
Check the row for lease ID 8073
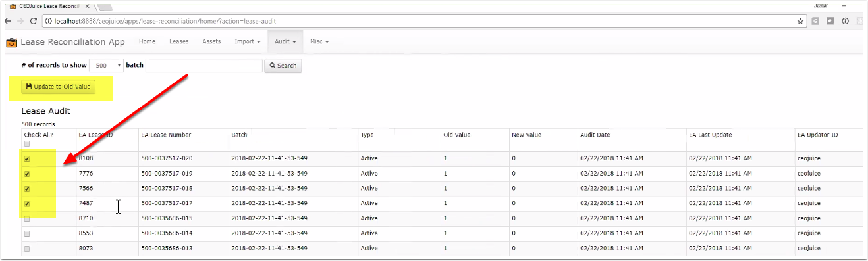tap(27, 249)
